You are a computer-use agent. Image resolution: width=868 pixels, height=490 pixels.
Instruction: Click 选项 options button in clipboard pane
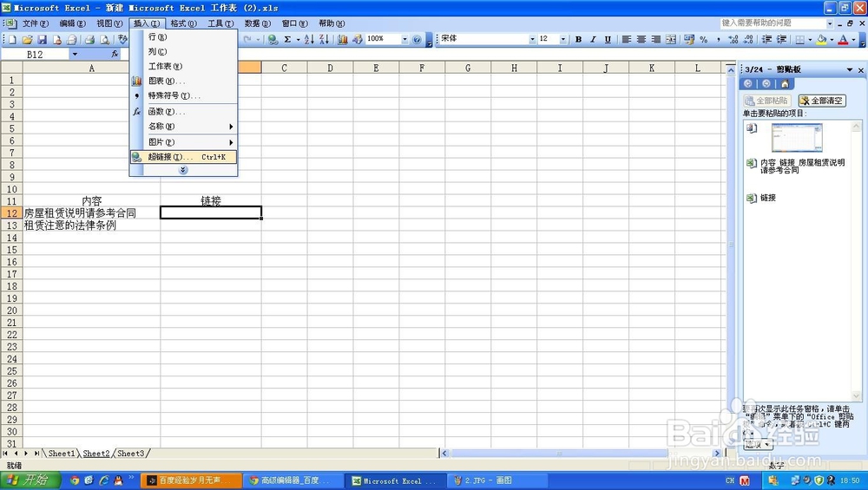758,444
